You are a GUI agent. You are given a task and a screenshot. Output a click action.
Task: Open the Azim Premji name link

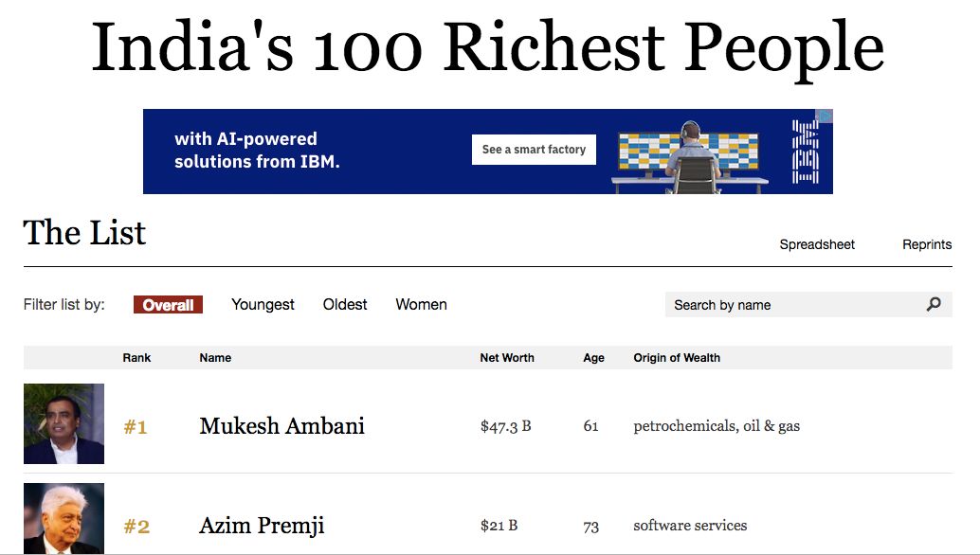[262, 526]
